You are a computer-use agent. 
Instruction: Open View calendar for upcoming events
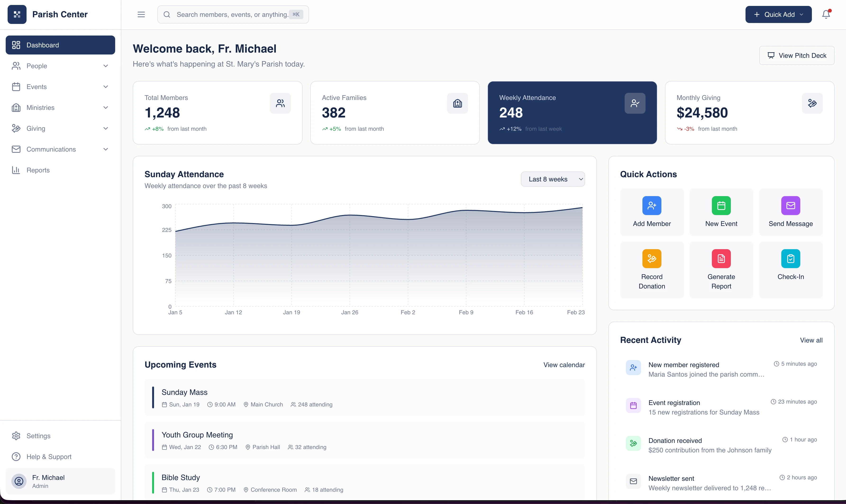coord(564,364)
